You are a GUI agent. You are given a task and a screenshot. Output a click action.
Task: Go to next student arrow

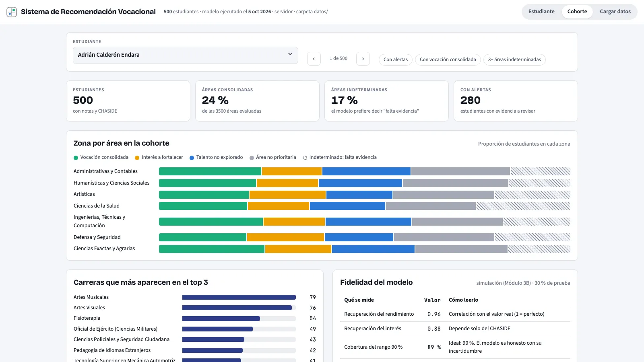tap(363, 59)
